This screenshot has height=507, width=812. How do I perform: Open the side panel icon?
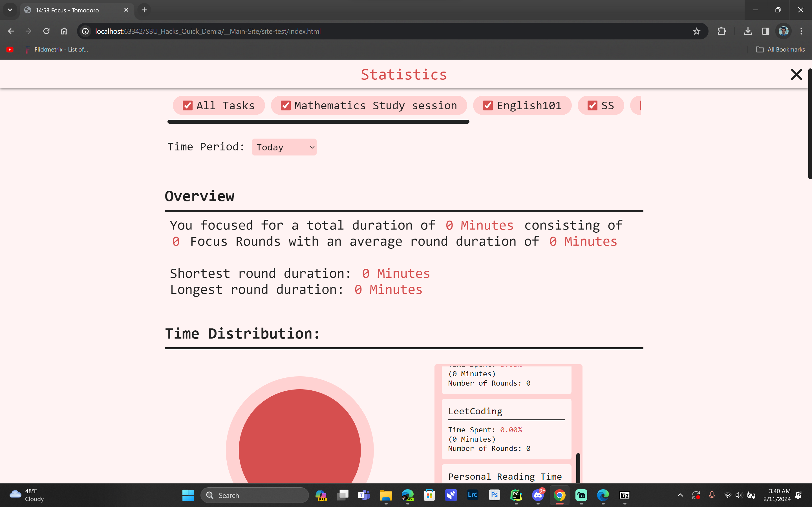tap(765, 31)
